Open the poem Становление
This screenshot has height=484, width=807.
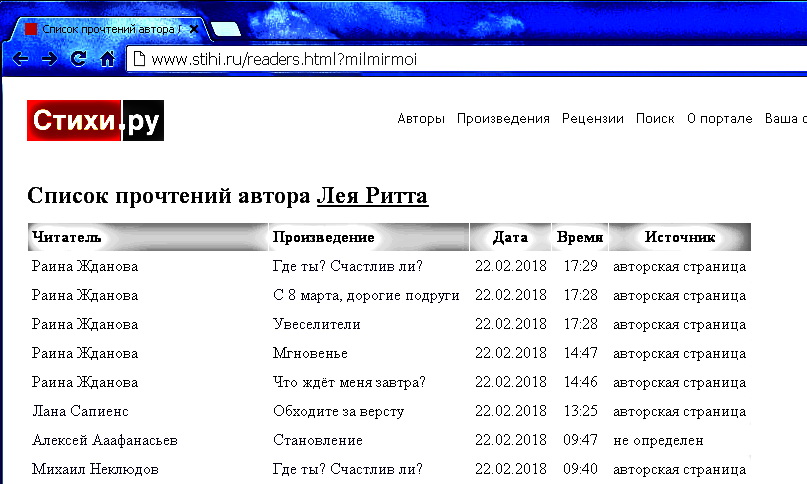point(317,440)
